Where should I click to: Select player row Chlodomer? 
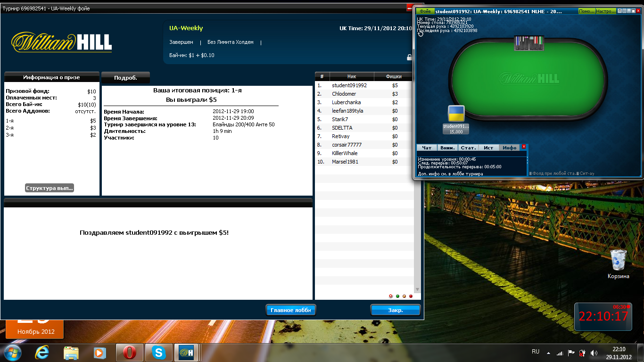click(364, 94)
